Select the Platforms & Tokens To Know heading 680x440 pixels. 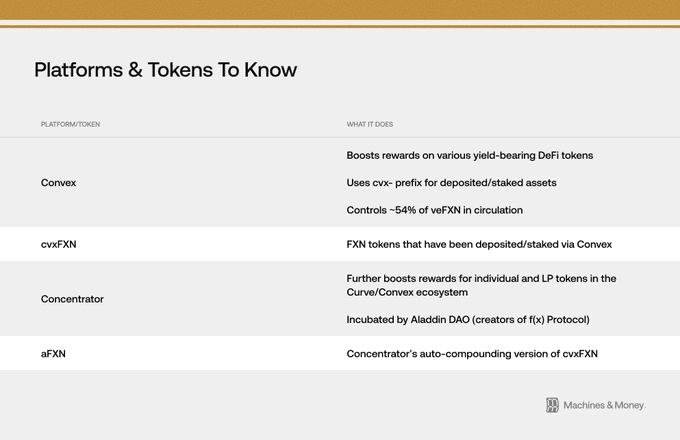(166, 70)
